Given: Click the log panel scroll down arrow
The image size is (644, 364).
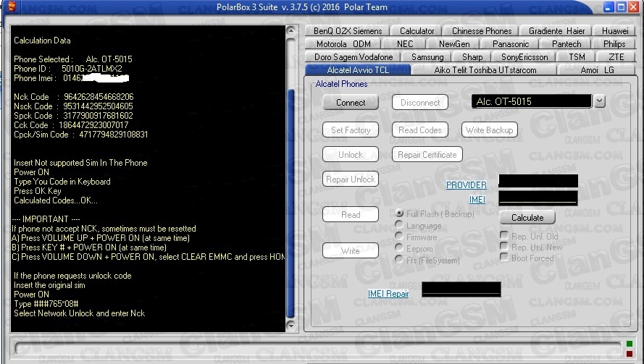Looking at the screenshot, I should (x=290, y=326).
